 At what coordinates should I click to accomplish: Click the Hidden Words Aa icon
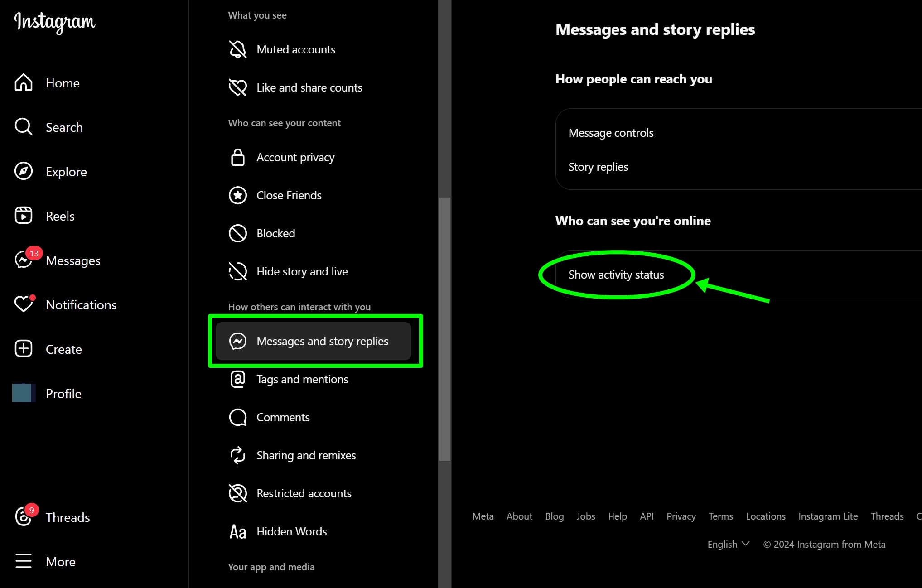coord(238,531)
